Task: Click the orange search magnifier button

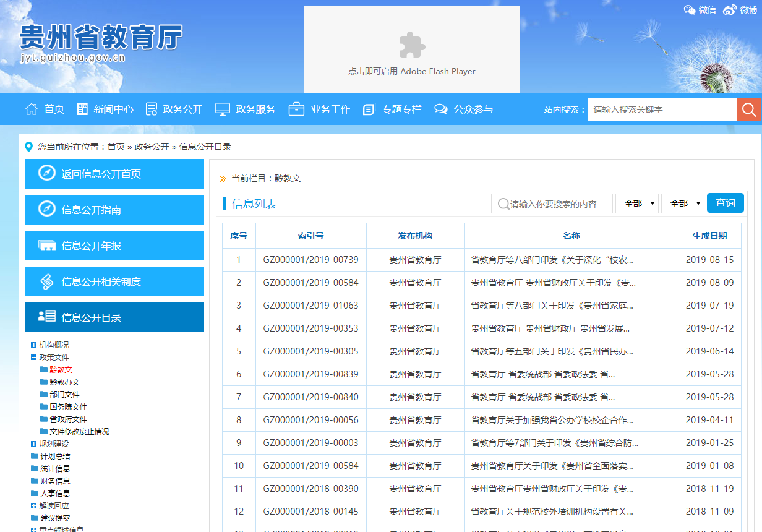Action: [x=749, y=109]
